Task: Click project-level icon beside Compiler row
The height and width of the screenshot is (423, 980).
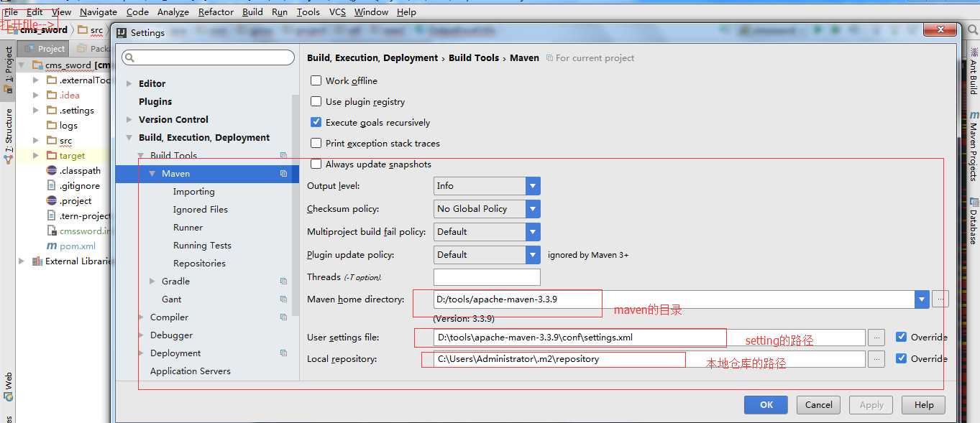Action: pos(283,317)
